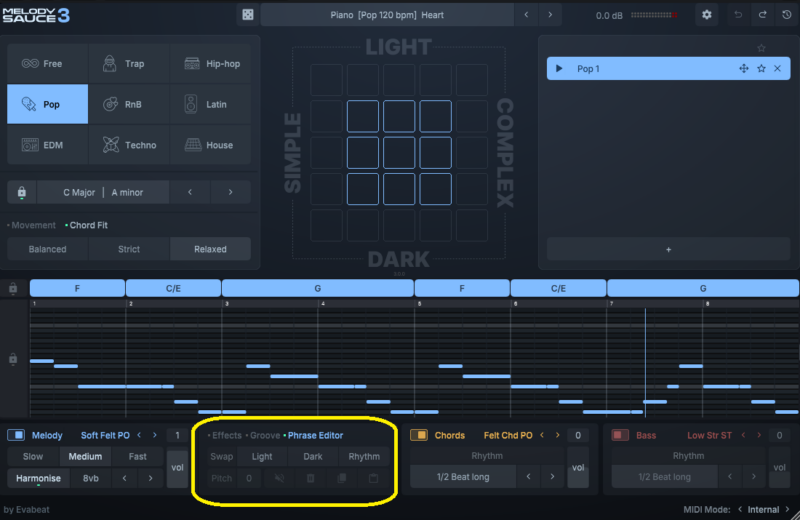Remove Pop 1 with the X icon
Image resolution: width=800 pixels, height=520 pixels.
778,69
